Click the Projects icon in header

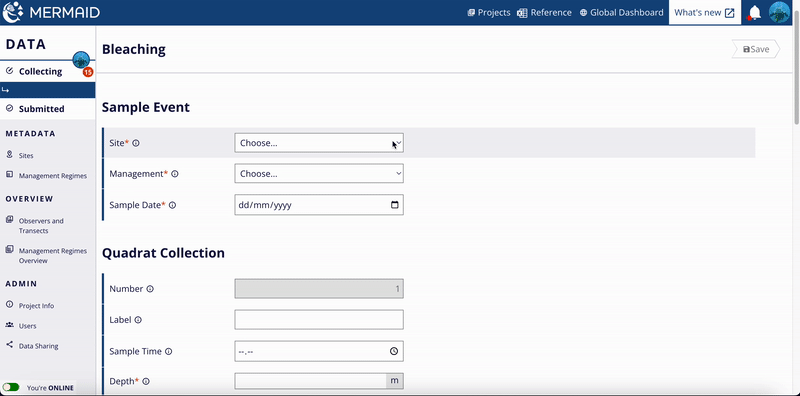471,13
